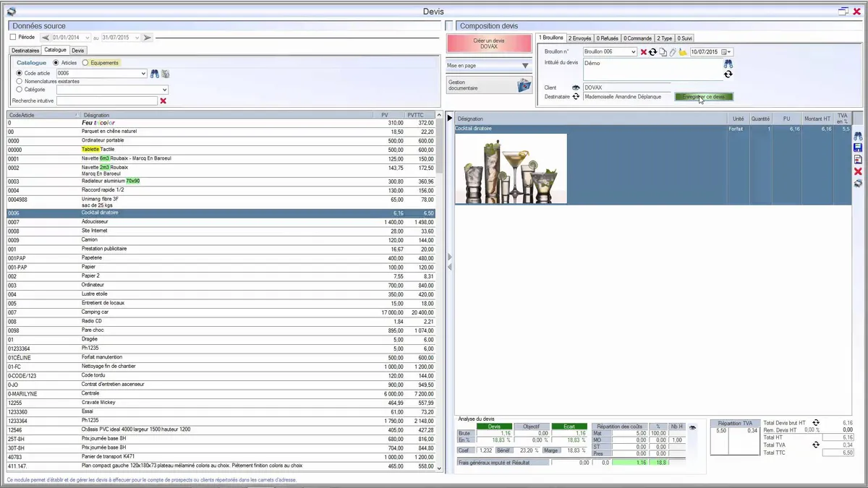Switch to the Devis tab in source data
This screenshot has height=488, width=868.
click(77, 51)
